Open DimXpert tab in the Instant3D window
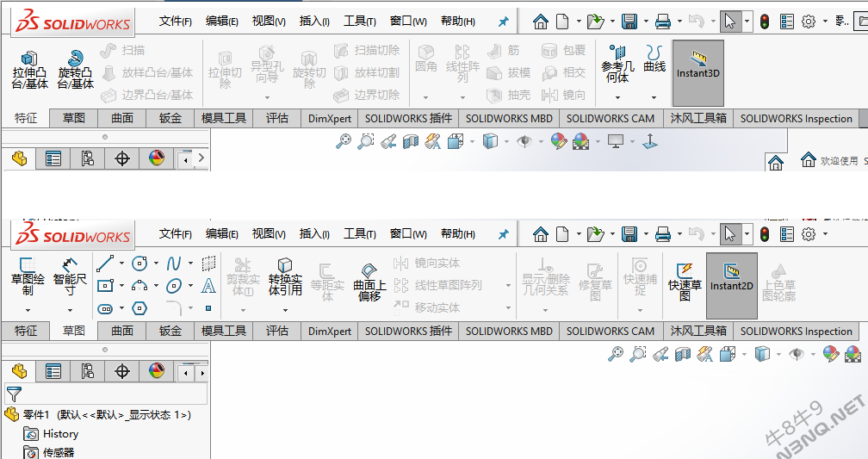This screenshot has height=459, width=868. click(330, 119)
